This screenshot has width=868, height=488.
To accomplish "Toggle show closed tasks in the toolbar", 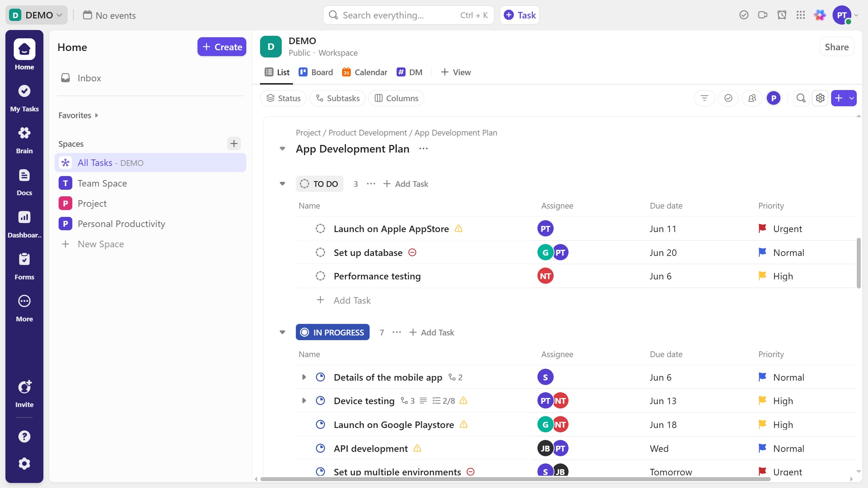I will coord(728,98).
